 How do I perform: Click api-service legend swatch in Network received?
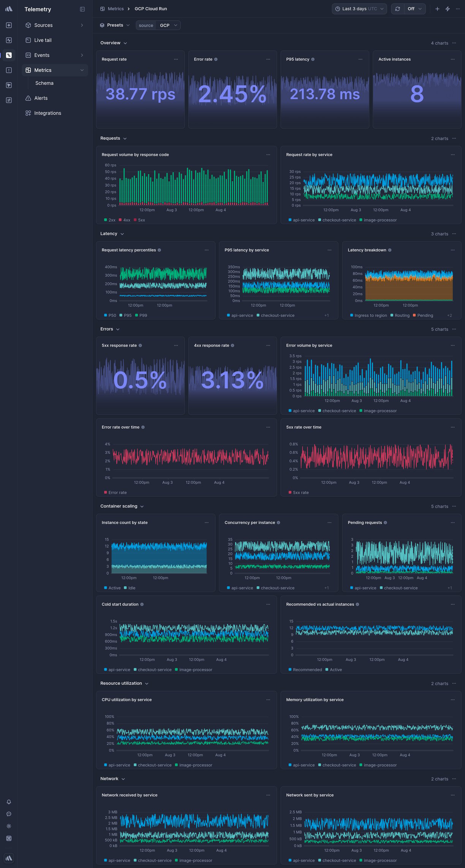106,860
